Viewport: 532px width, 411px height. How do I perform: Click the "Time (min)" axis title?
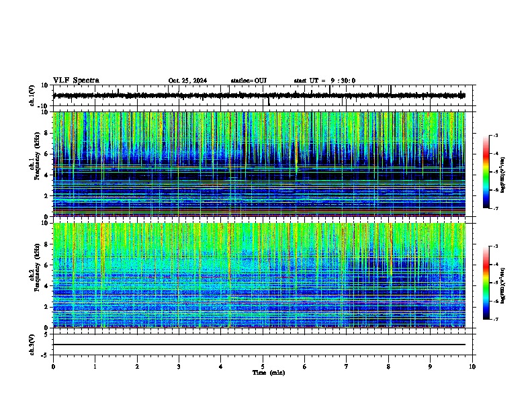coord(269,373)
